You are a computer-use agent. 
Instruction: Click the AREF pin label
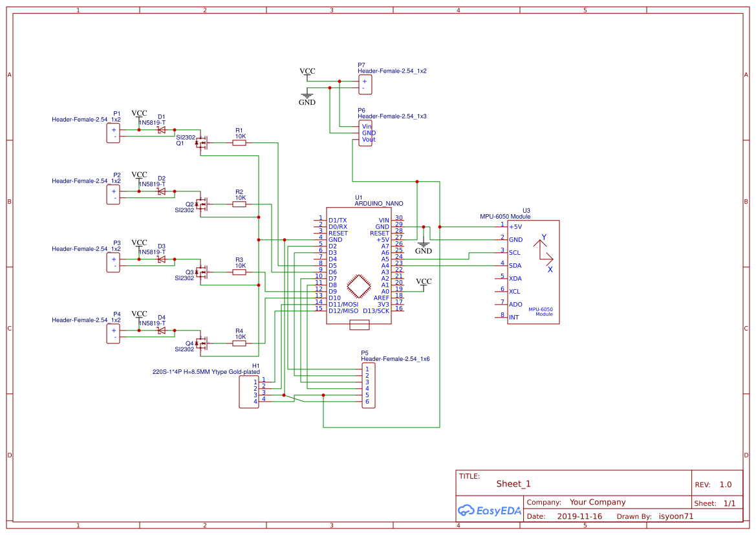click(x=382, y=298)
